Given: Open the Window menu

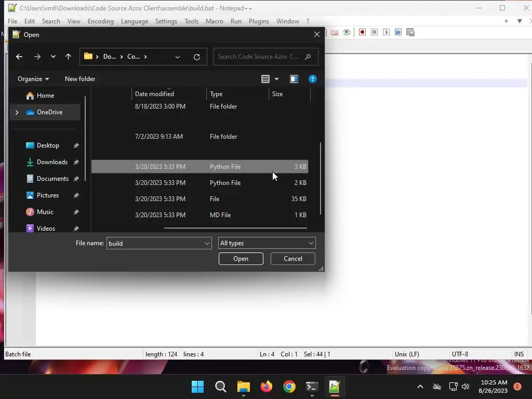Looking at the screenshot, I should 288,21.
